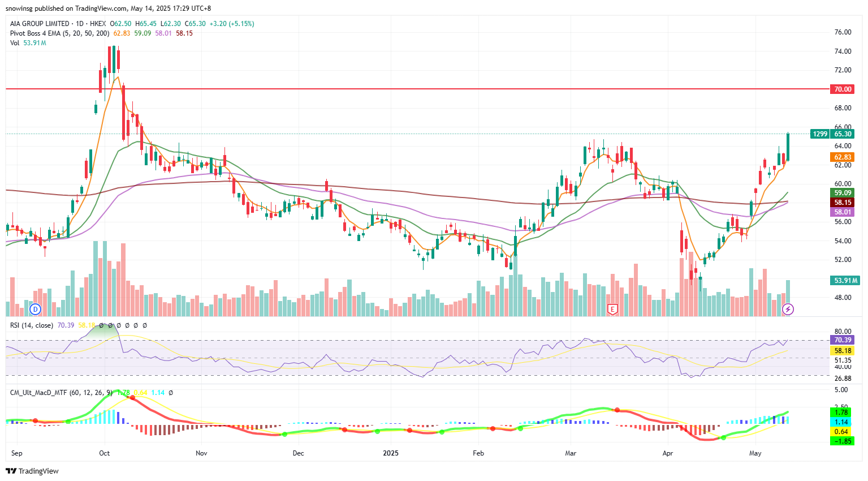Click the yellow 0.64 MACD axis label
This screenshot has width=868, height=481.
[x=841, y=432]
